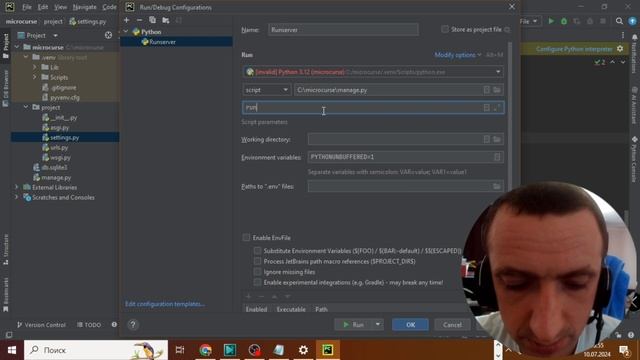The height and width of the screenshot is (360, 640).
Task: Open the View menu
Action: point(60,7)
